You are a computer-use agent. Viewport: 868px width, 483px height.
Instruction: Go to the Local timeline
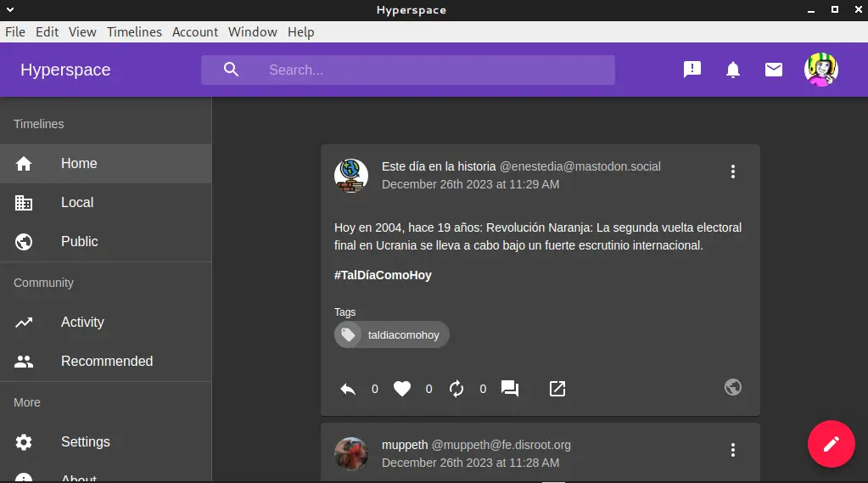point(77,202)
